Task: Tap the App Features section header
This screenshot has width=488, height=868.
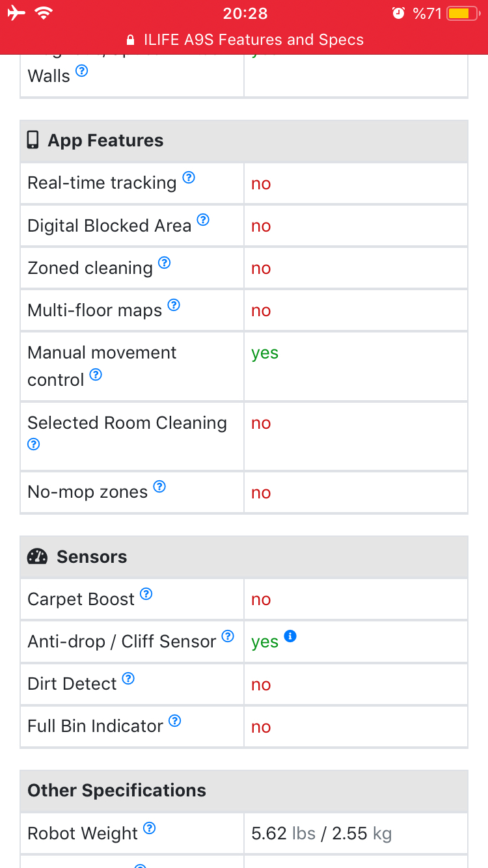Action: pyautogui.click(x=244, y=141)
